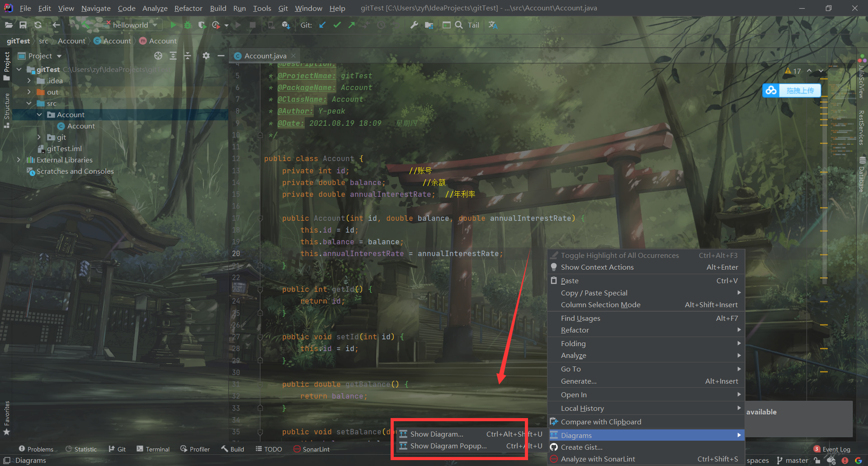Start debugging with the green bug icon
This screenshot has width=868, height=466.
[x=188, y=25]
